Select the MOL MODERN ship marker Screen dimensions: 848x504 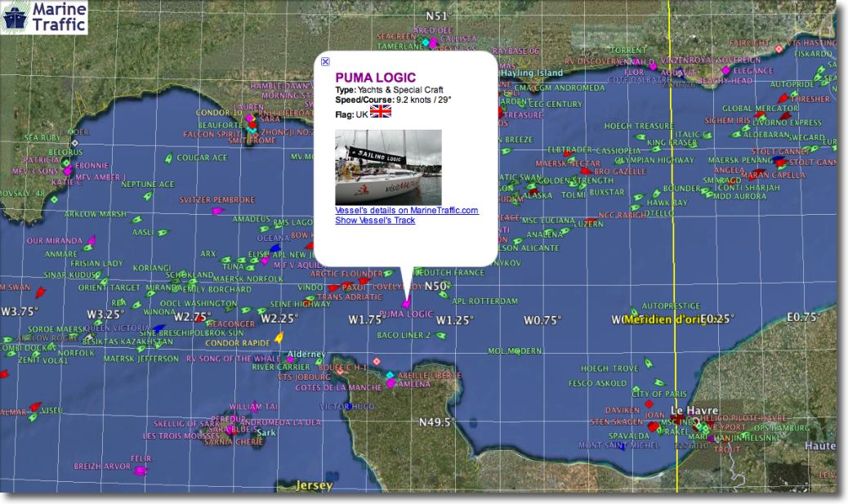pyautogui.click(x=518, y=352)
